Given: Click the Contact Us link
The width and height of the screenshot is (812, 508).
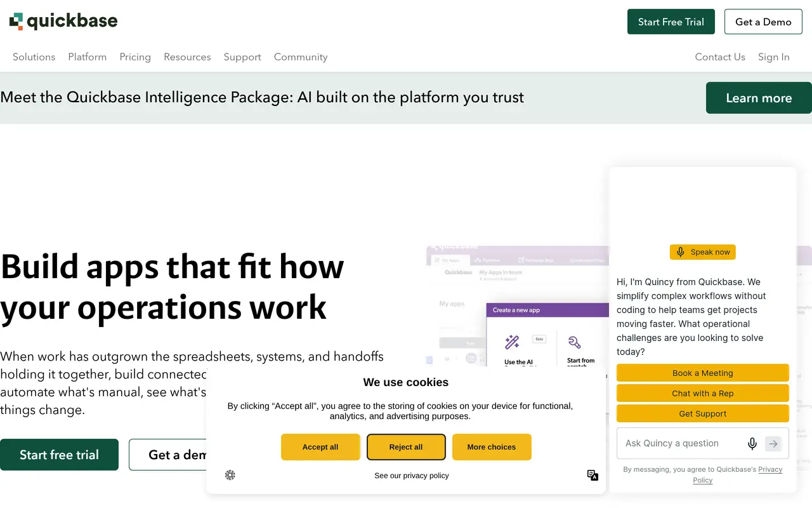Looking at the screenshot, I should (x=720, y=57).
